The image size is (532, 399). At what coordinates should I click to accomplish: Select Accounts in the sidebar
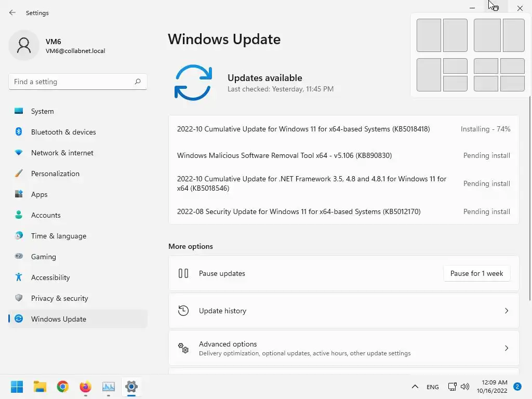coord(78,215)
